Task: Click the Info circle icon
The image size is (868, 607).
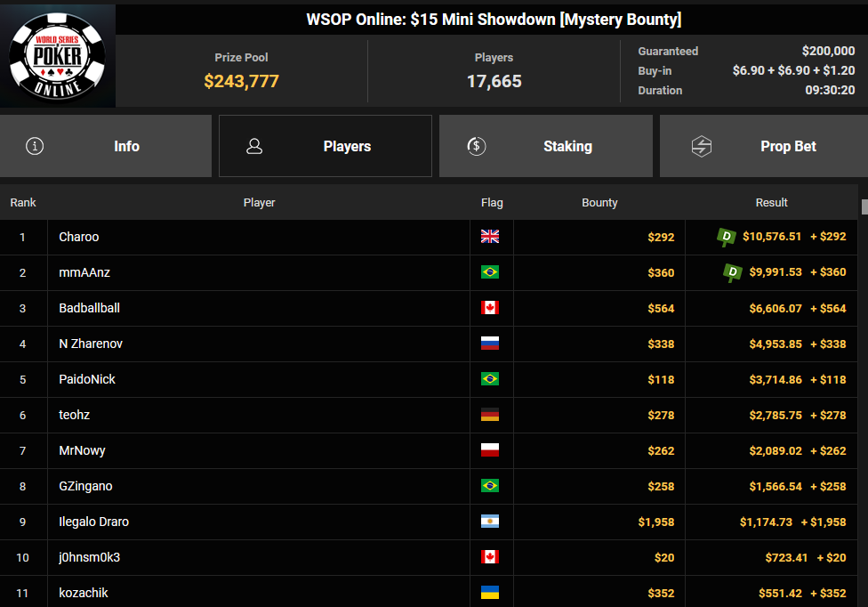Action: pyautogui.click(x=35, y=146)
